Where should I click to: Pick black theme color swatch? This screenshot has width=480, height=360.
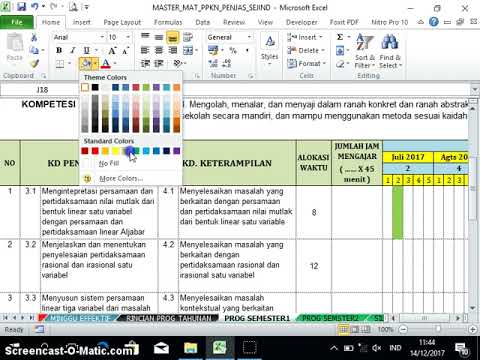95,87
